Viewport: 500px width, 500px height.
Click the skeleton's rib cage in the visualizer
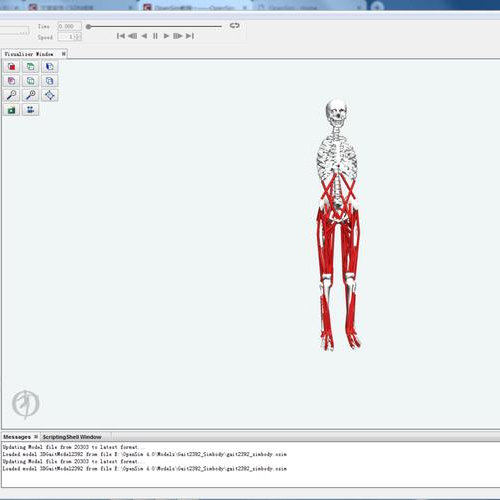point(337,157)
